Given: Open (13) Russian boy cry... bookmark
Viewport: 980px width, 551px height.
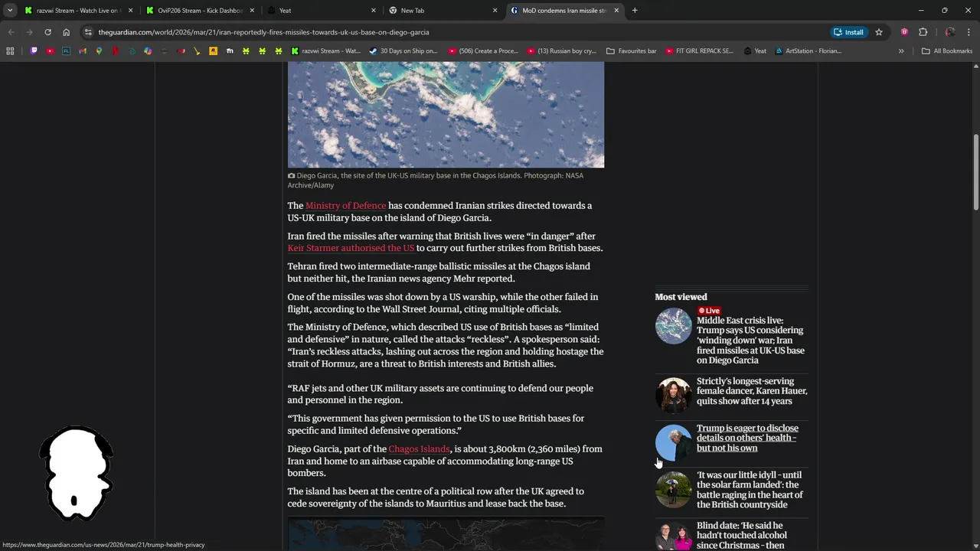Looking at the screenshot, I should point(562,51).
